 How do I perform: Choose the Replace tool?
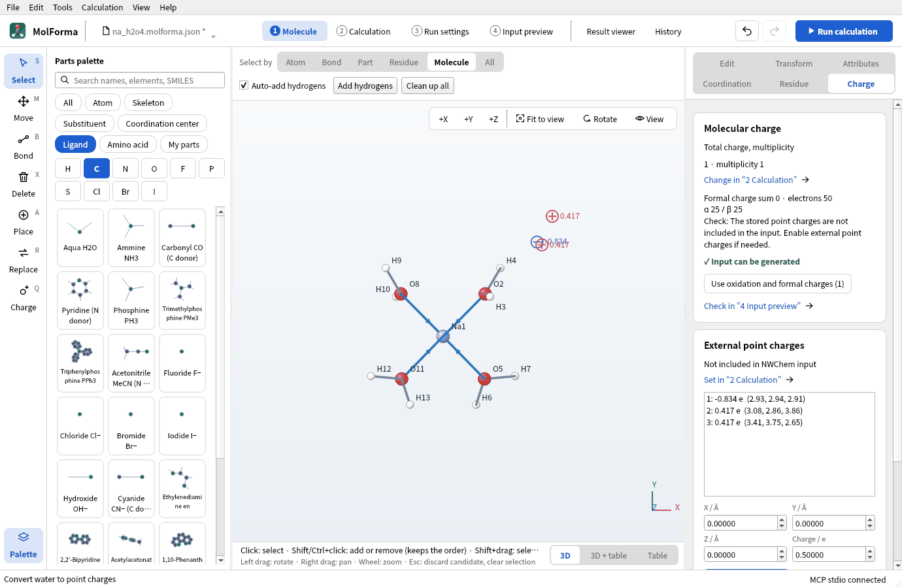coord(24,260)
